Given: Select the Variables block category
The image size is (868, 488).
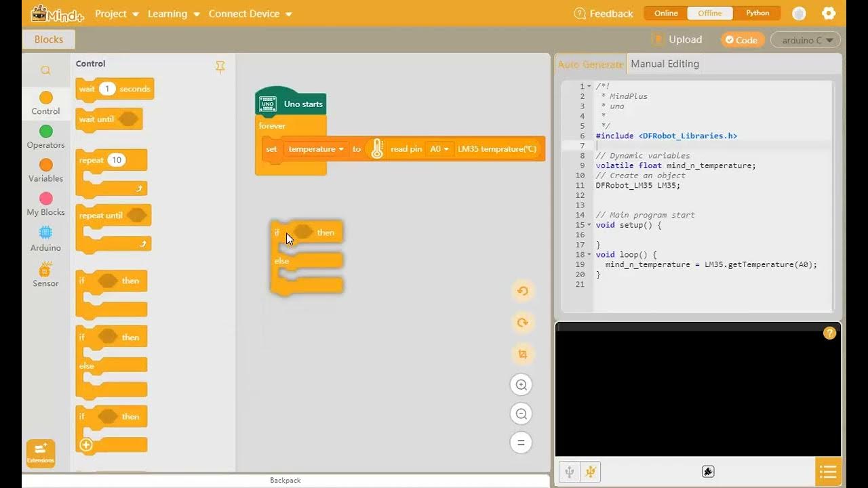Looking at the screenshot, I should pyautogui.click(x=45, y=171).
